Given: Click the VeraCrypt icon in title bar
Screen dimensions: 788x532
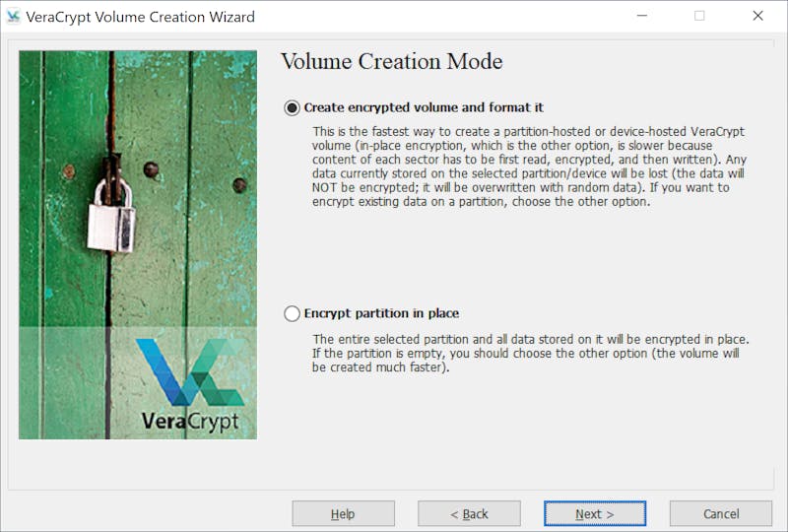Looking at the screenshot, I should pos(13,17).
